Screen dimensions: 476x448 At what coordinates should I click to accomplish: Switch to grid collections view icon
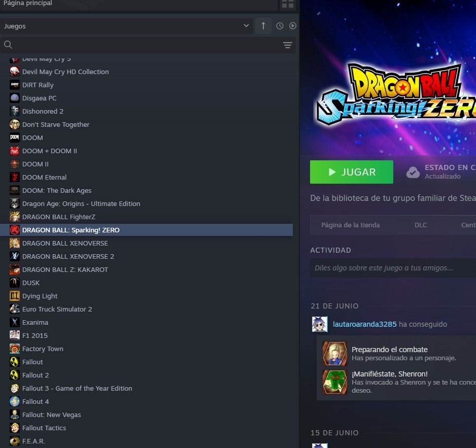point(288,4)
